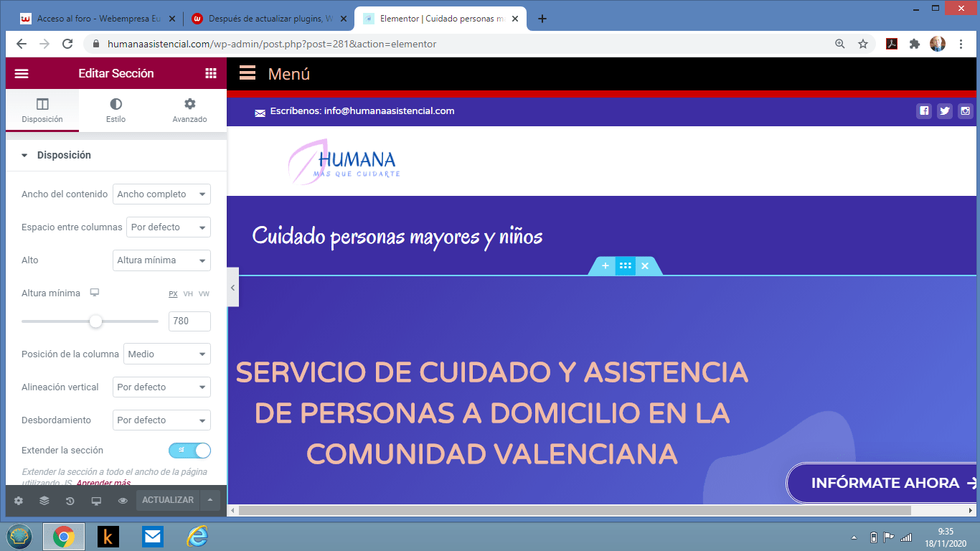Click the Altura mínima value field showing 780
This screenshot has width=980, height=551.
[189, 321]
